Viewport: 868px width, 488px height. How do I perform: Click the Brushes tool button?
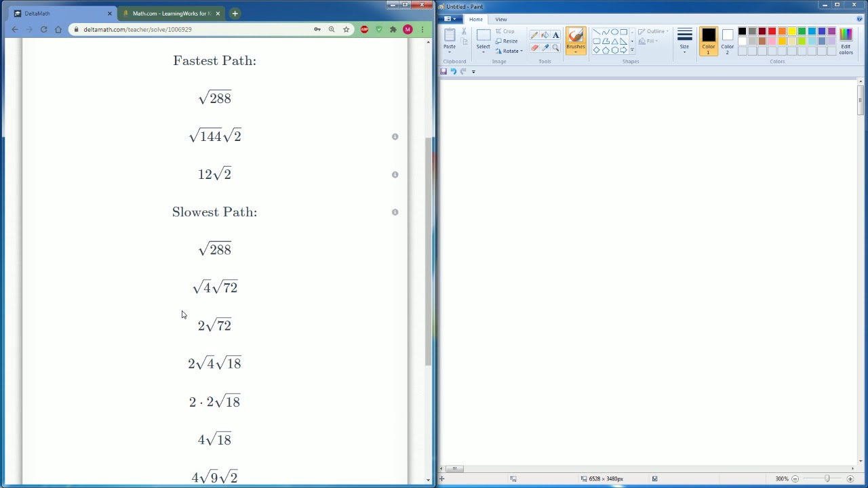coord(575,40)
